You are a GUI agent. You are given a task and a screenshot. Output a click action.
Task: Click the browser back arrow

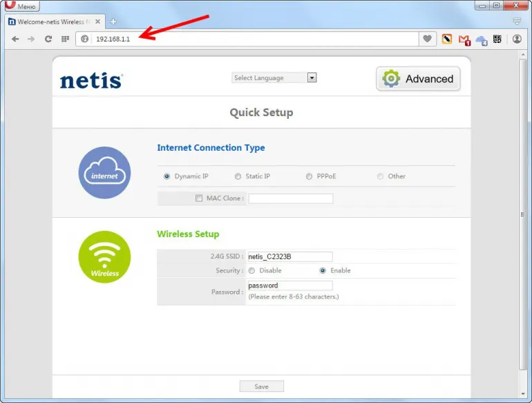click(x=15, y=39)
